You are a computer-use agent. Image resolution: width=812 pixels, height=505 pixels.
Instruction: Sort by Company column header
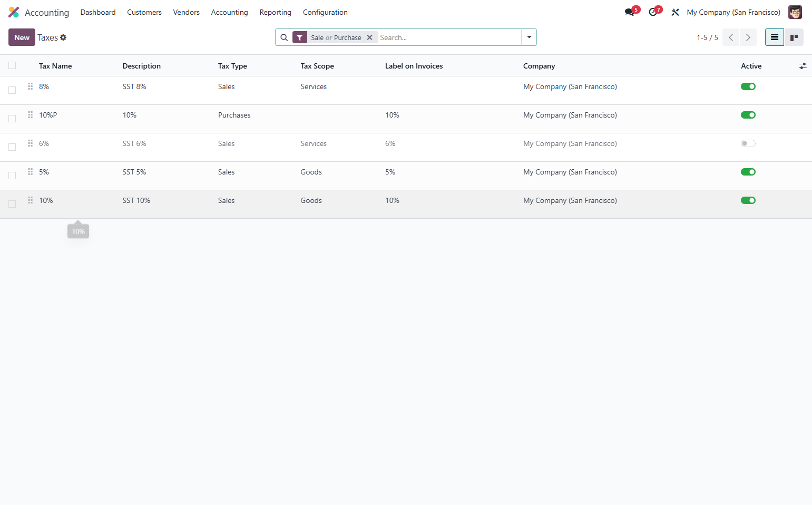pyautogui.click(x=539, y=66)
